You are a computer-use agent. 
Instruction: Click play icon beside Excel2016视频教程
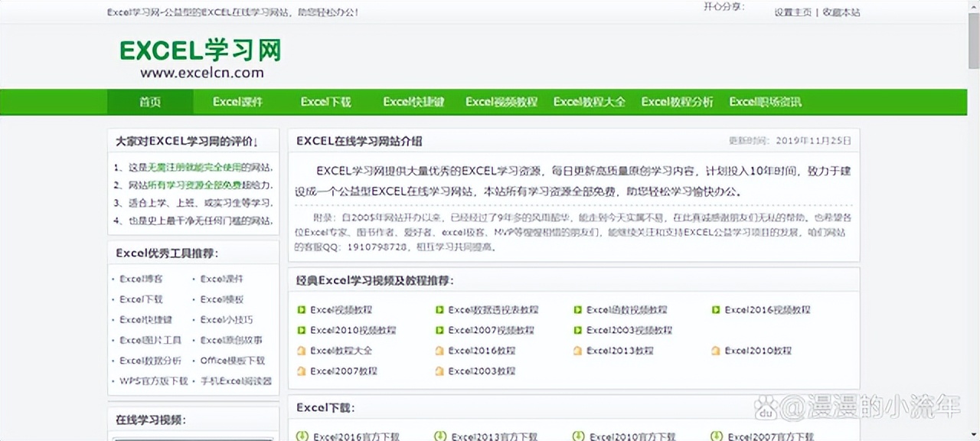(716, 310)
